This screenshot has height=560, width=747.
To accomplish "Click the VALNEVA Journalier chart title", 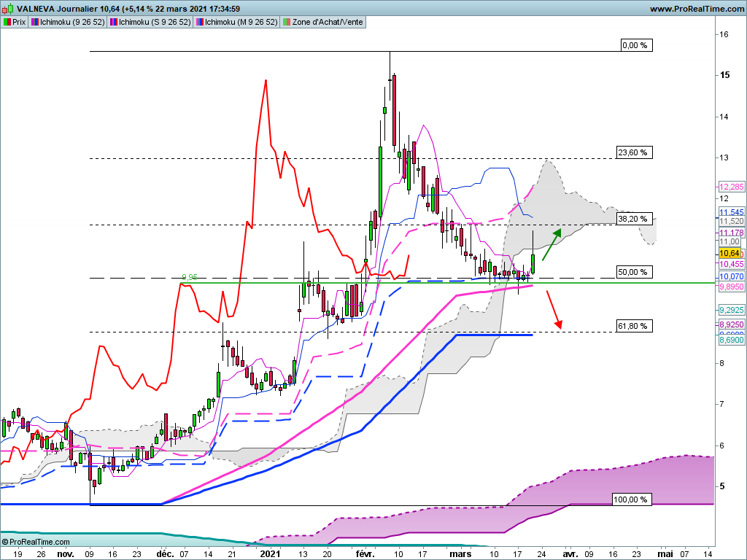I will coord(128,9).
